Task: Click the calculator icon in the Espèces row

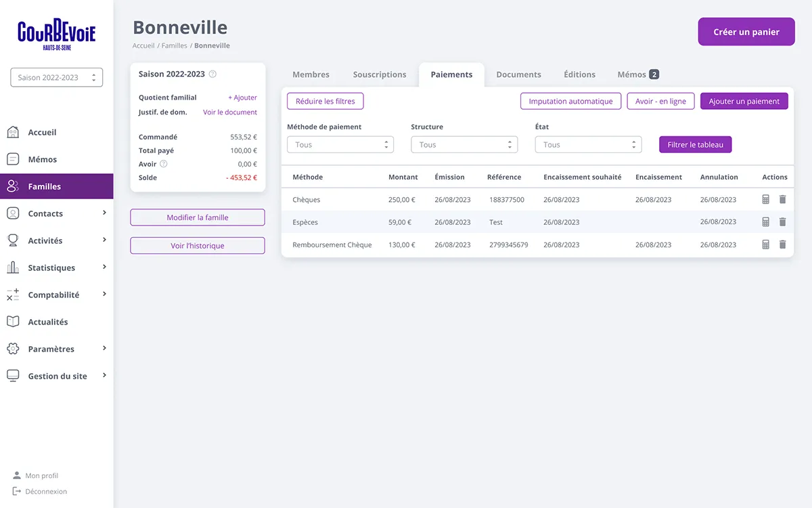Action: click(766, 222)
